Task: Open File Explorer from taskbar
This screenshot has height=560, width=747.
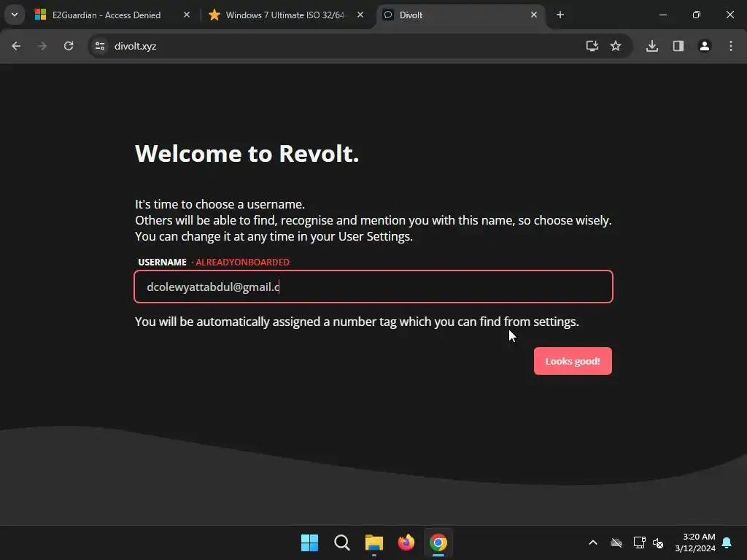Action: tap(374, 542)
